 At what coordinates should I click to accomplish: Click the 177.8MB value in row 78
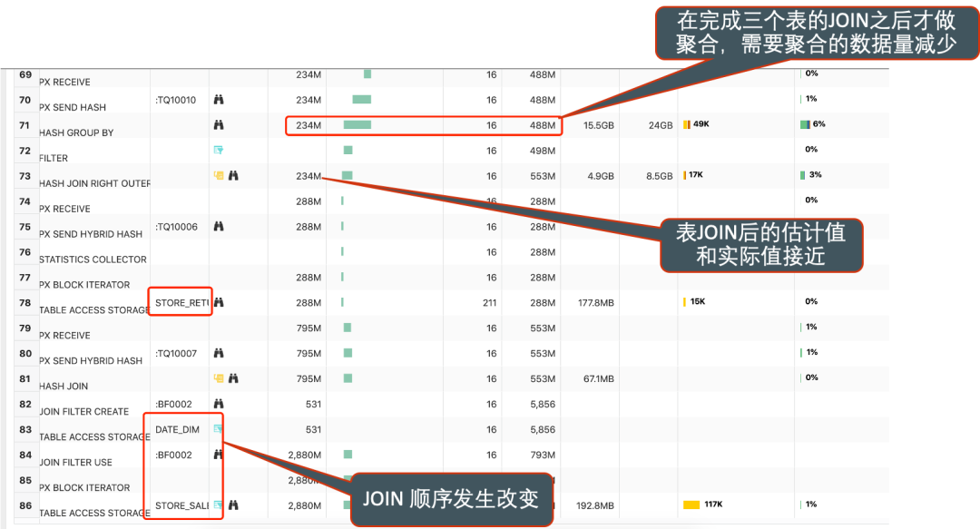(596, 303)
